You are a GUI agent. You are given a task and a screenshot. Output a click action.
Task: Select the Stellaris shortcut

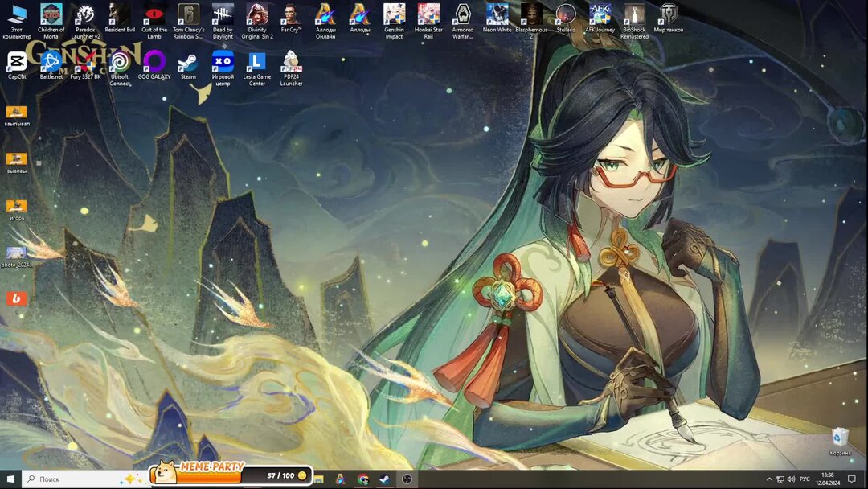[x=566, y=18]
